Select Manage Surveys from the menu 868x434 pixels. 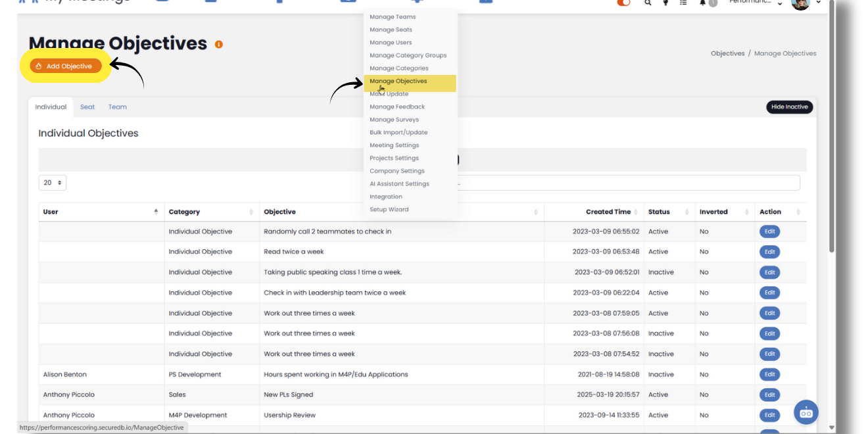pyautogui.click(x=394, y=120)
